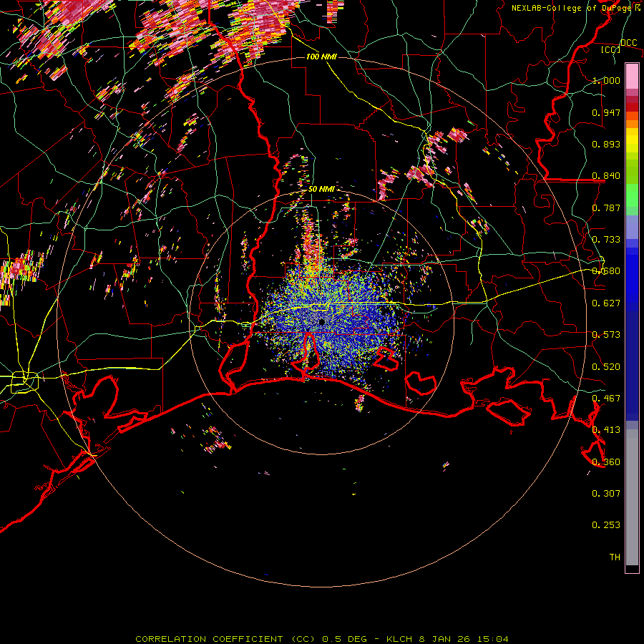This screenshot has height=644, width=644.
Task: Click the DCC label above the color scale
Action: 628,43
